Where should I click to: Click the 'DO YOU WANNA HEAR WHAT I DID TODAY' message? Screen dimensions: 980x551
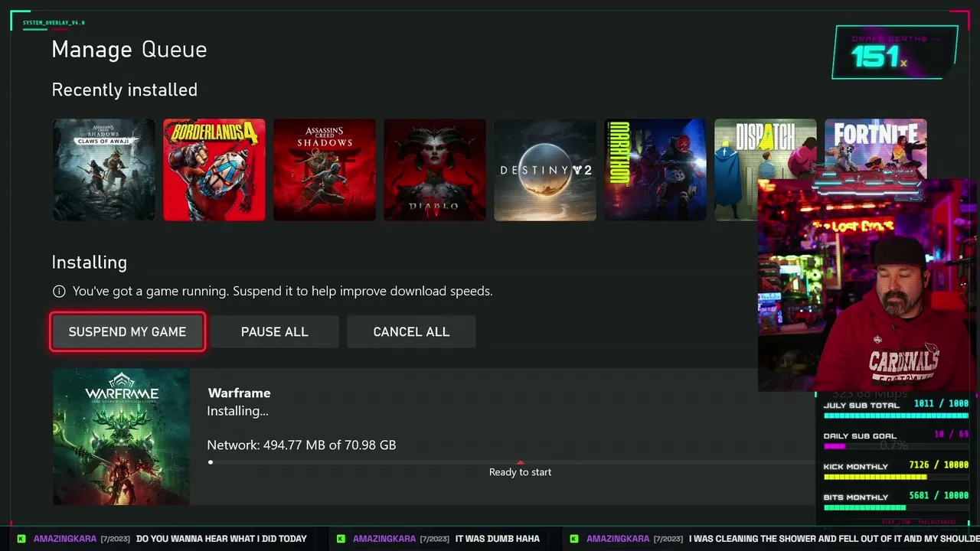point(221,539)
